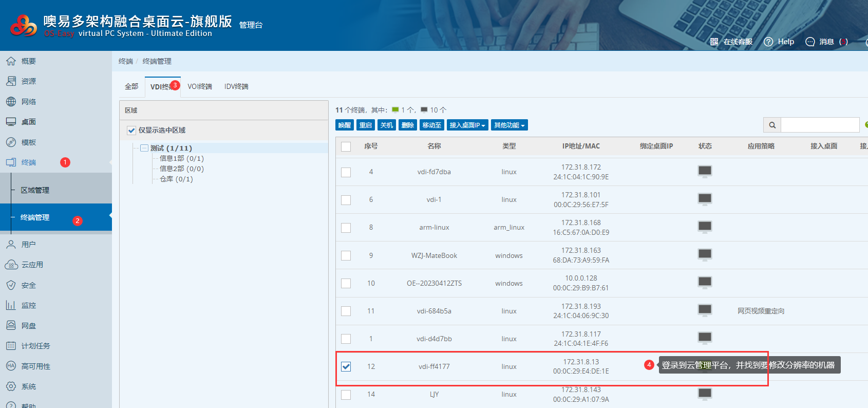Open the 安全 shield icon in sidebar
868x408 pixels.
pos(11,285)
